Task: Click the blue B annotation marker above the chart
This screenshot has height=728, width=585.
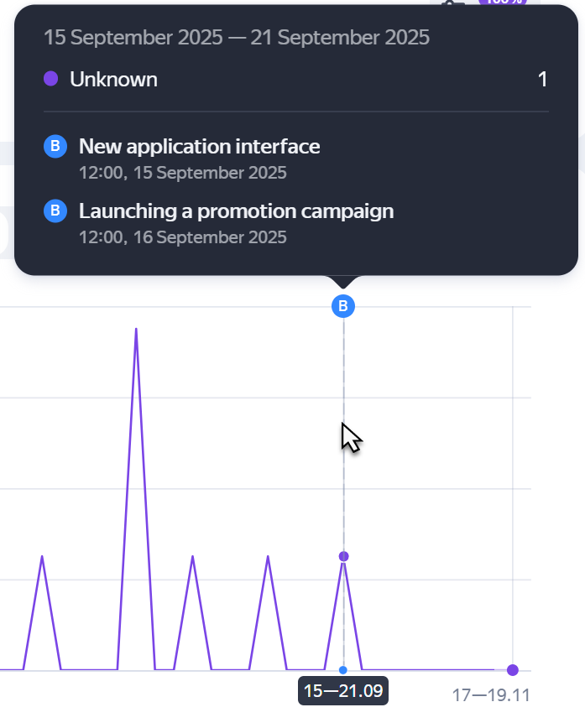Action: (343, 306)
